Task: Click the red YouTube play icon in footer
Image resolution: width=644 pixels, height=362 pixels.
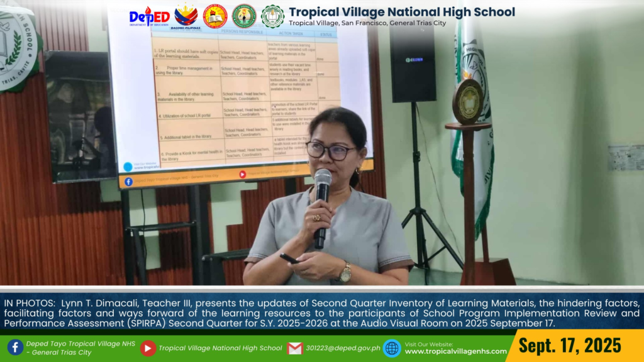Action: (x=148, y=348)
